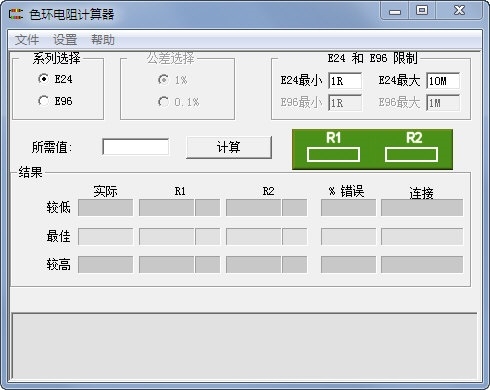Open the 设置 menu
The width and height of the screenshot is (490, 390).
pos(65,40)
